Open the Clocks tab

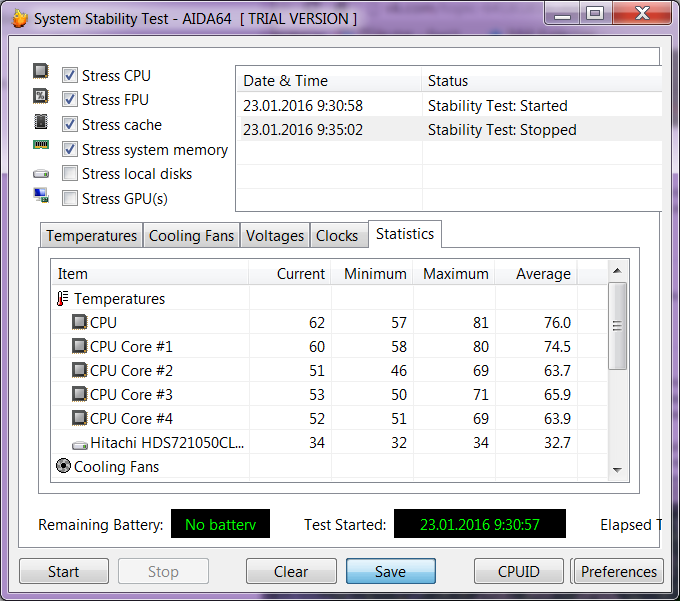click(x=337, y=235)
